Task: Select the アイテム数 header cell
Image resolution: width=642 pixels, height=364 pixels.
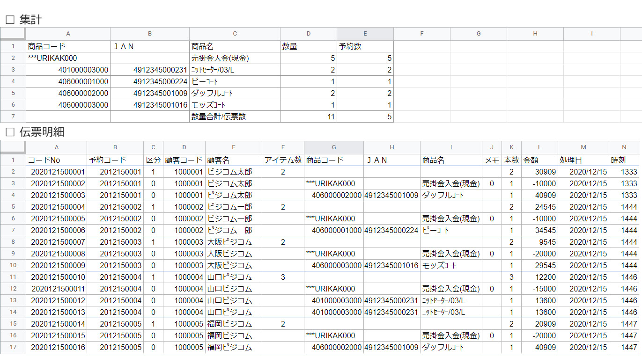Action: coord(283,160)
